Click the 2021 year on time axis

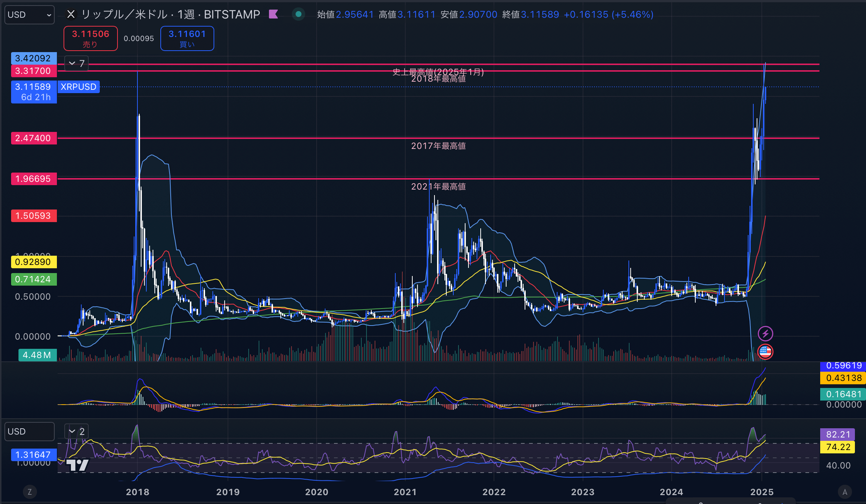tap(405, 492)
